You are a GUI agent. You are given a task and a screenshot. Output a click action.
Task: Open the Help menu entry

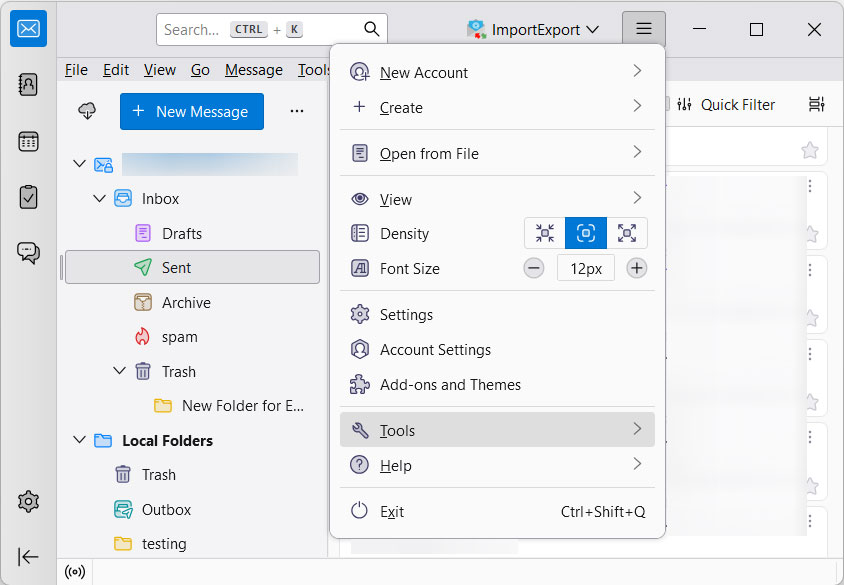click(x=497, y=465)
